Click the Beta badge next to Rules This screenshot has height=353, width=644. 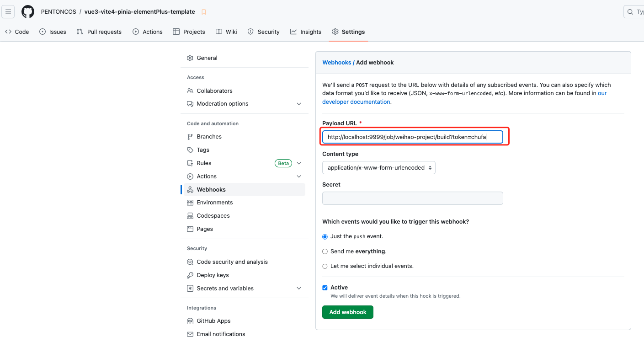click(x=283, y=163)
